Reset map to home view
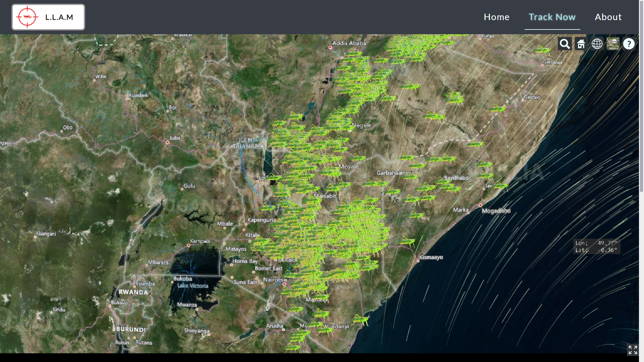Viewport: 644px width, 362px height. pyautogui.click(x=581, y=44)
